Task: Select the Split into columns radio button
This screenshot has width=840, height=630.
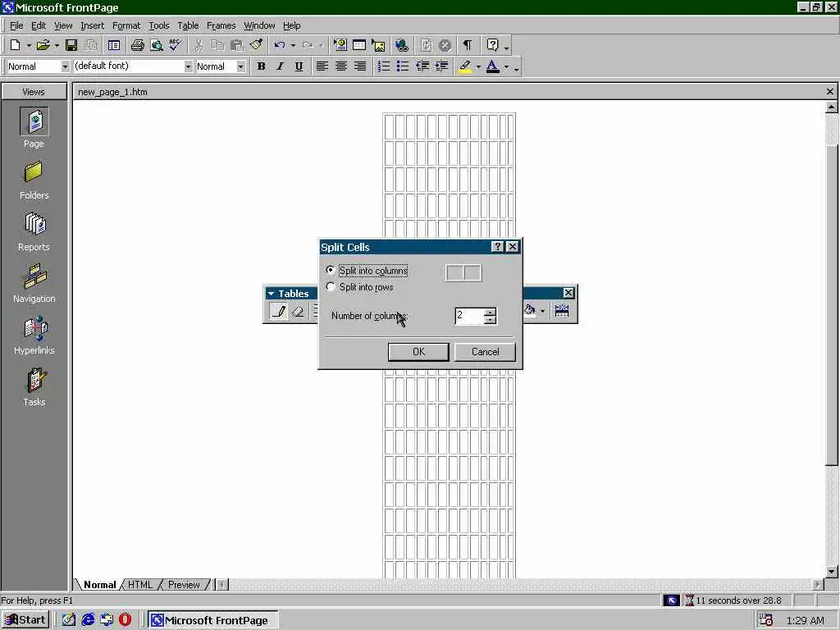Action: point(331,271)
